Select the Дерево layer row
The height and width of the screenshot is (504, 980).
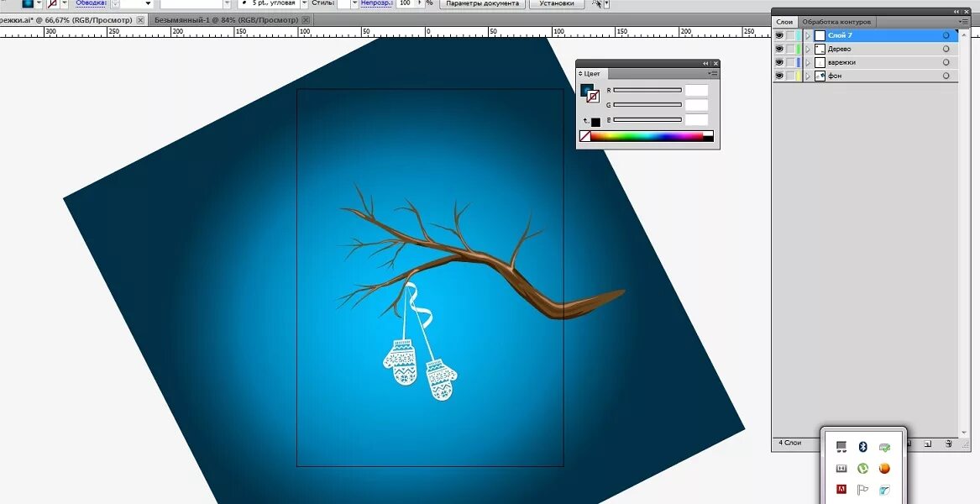pos(865,49)
